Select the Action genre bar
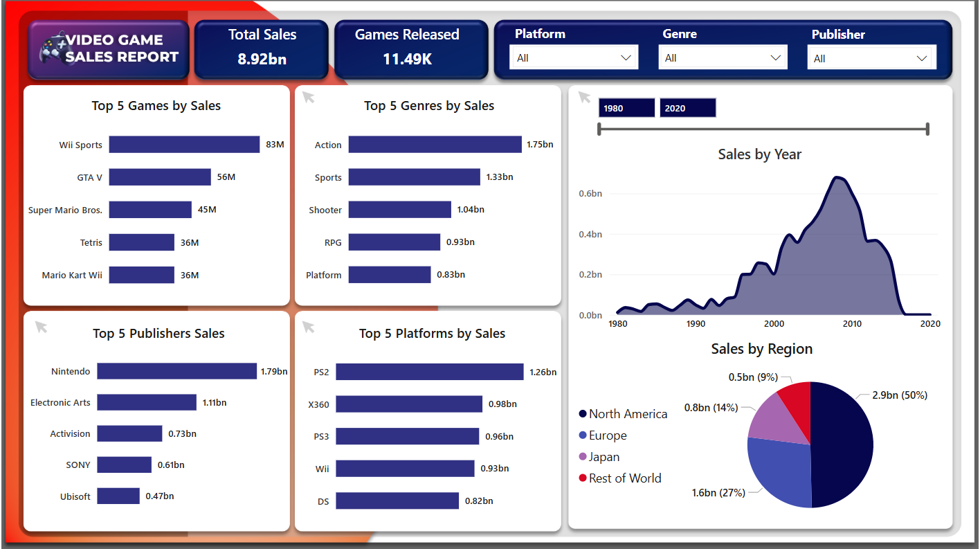The height and width of the screenshot is (549, 980). tap(435, 145)
